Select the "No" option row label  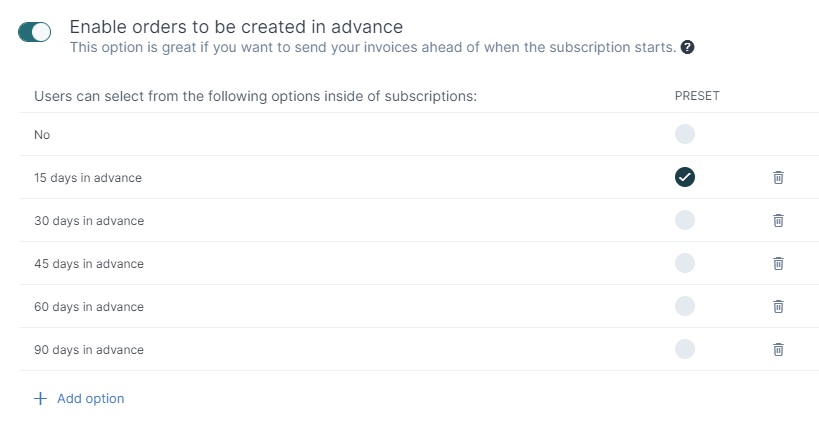click(42, 135)
